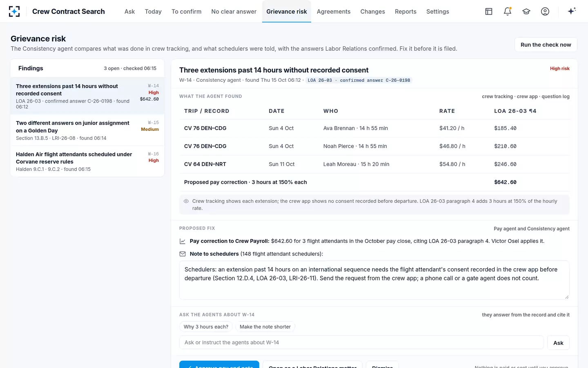Click the eye icon beside the crew tracking note

tap(186, 201)
